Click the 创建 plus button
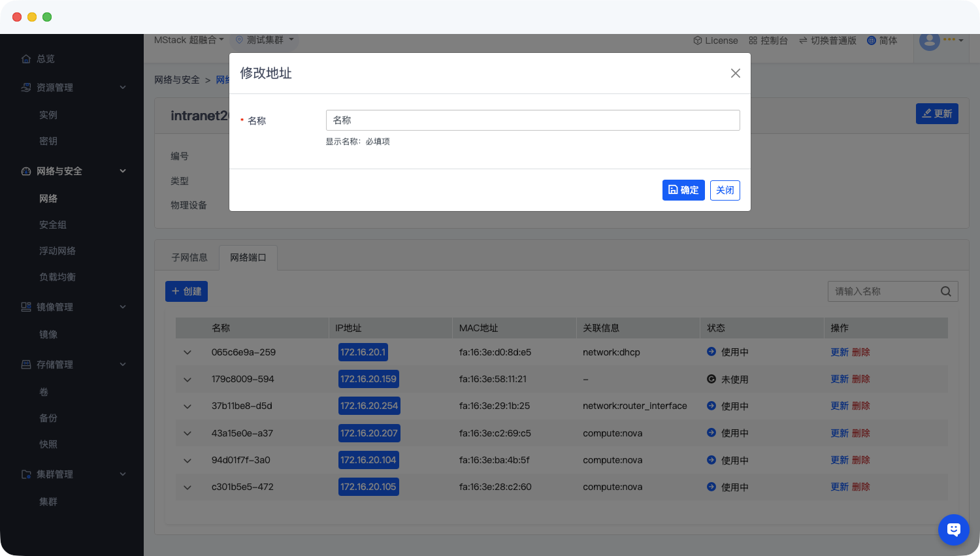The width and height of the screenshot is (980, 556). [186, 291]
